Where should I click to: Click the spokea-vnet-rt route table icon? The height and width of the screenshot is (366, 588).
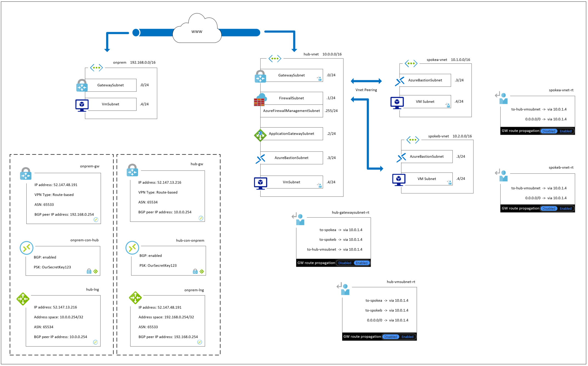click(x=501, y=98)
